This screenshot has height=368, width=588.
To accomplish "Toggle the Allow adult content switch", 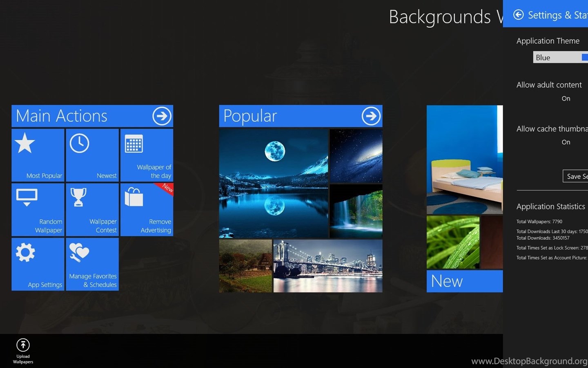I will tap(566, 99).
